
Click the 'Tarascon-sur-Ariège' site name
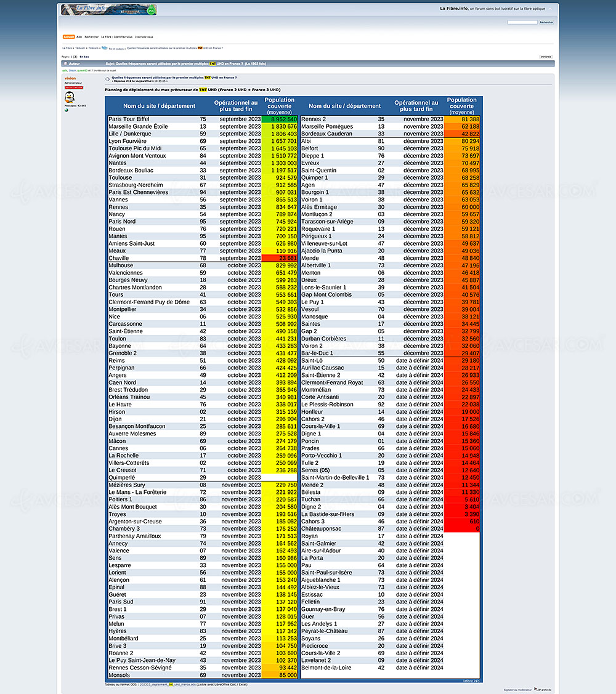[327, 221]
